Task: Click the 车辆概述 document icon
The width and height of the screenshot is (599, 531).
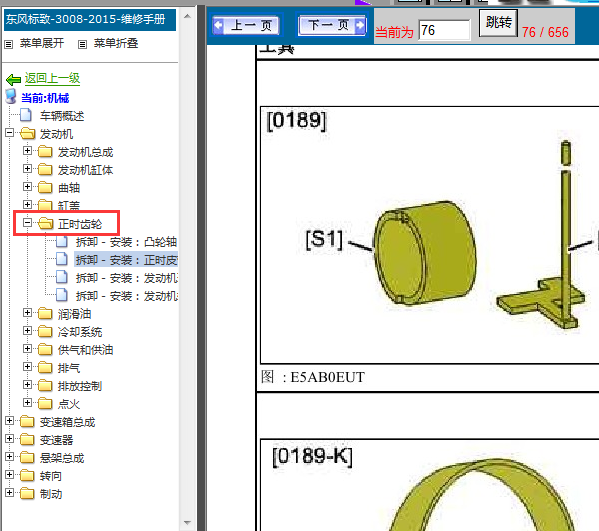Action: click(x=26, y=115)
